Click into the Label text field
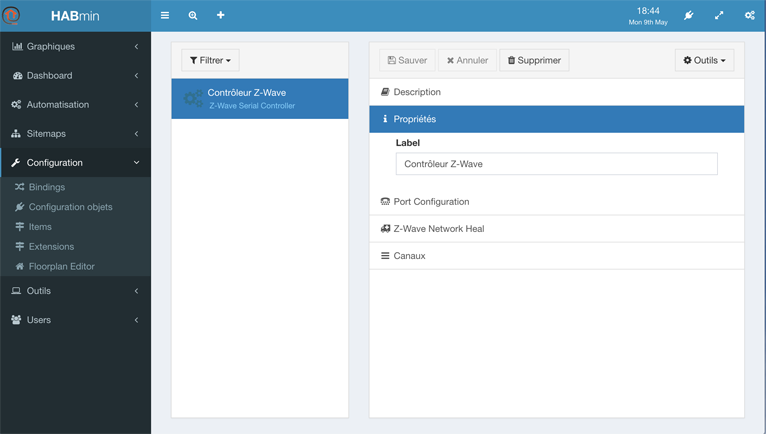Viewport: 766px width, 434px height. coord(556,164)
